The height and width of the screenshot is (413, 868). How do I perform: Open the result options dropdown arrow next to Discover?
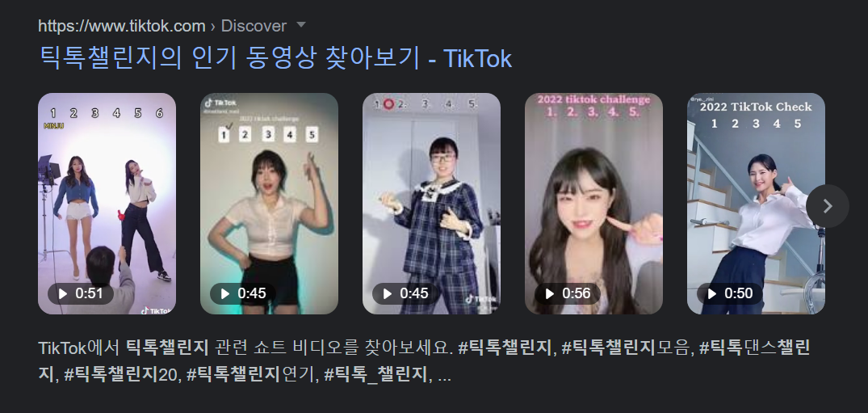[x=301, y=25]
